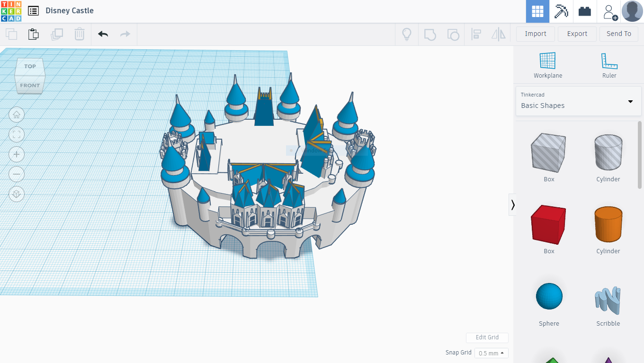
Task: Click the Fit all in view button
Action: (17, 134)
